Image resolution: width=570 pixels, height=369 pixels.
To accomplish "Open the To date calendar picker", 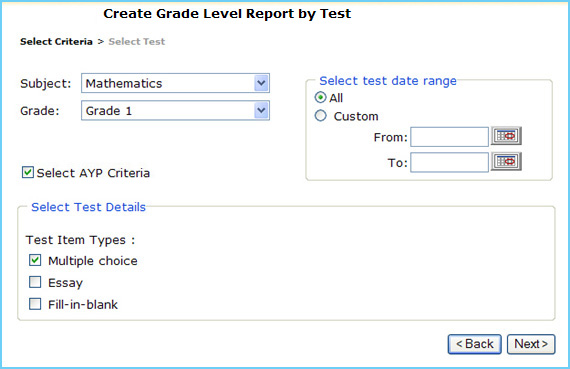I will tap(506, 161).
